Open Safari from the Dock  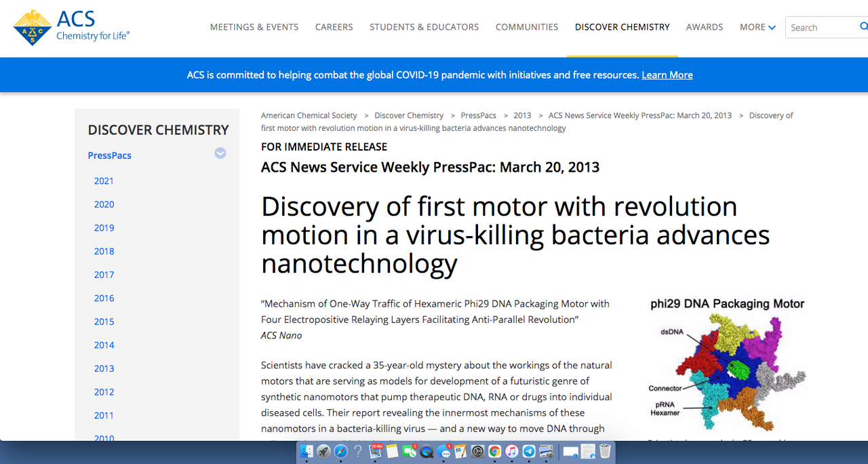click(340, 451)
